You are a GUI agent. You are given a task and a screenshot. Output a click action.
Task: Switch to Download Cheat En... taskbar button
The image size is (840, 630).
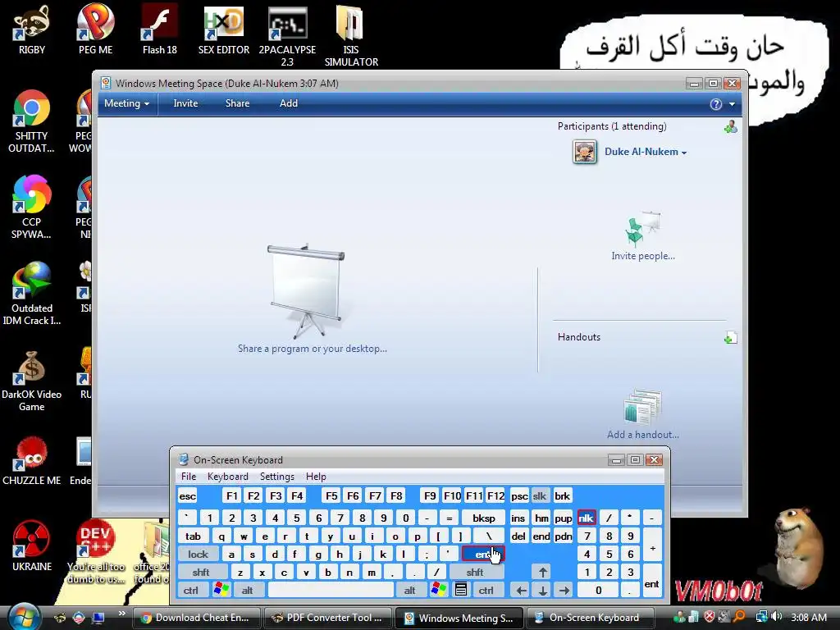point(196,618)
